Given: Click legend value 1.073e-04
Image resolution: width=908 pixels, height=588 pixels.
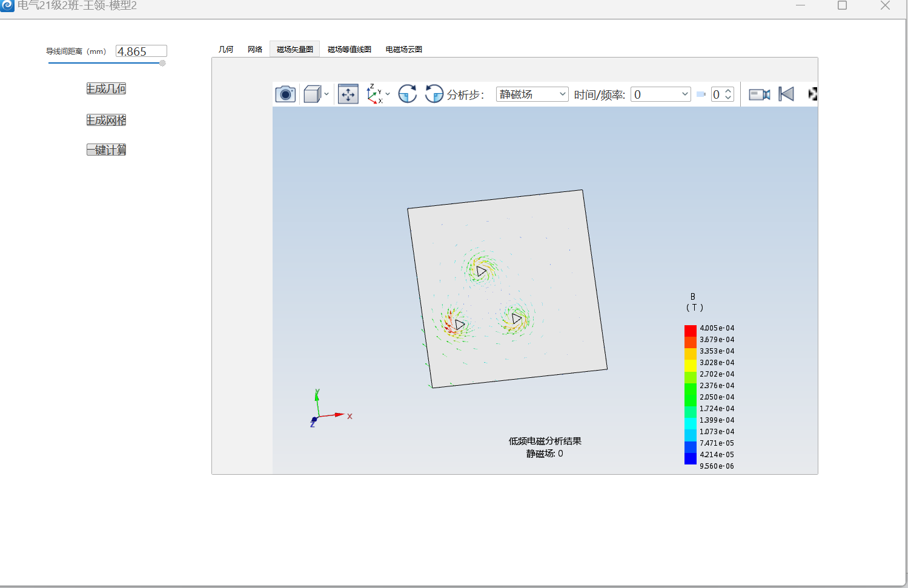Looking at the screenshot, I should click(717, 432).
